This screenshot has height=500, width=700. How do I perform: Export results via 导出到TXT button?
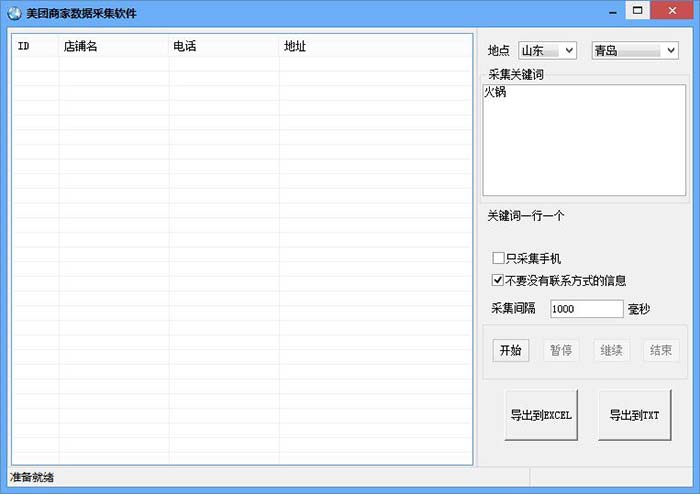(x=634, y=415)
